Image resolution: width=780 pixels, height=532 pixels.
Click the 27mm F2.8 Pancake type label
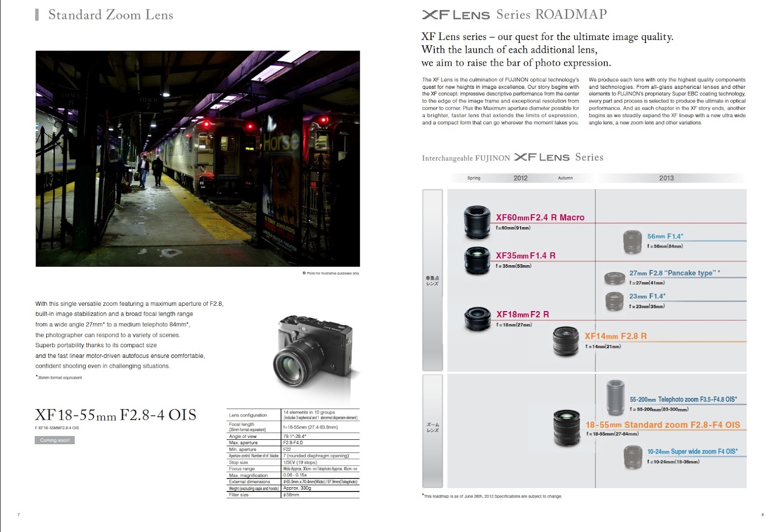[x=675, y=273]
